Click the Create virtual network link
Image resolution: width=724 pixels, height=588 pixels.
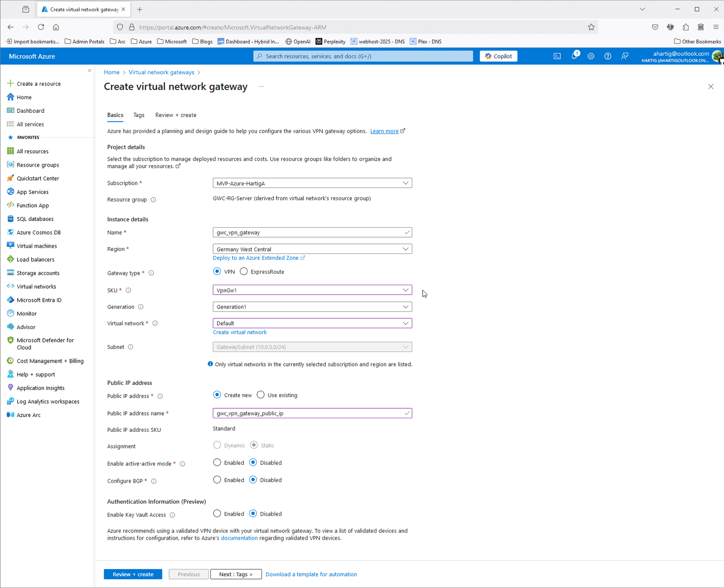239,332
